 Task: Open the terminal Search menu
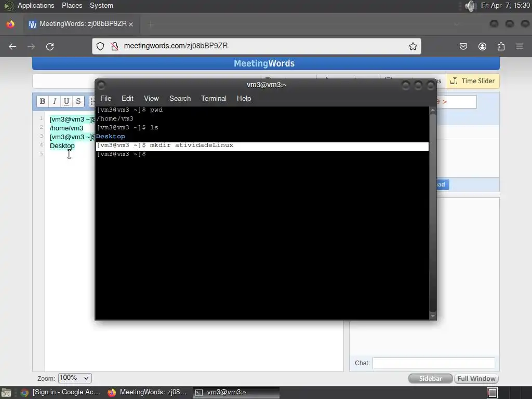coord(180,98)
